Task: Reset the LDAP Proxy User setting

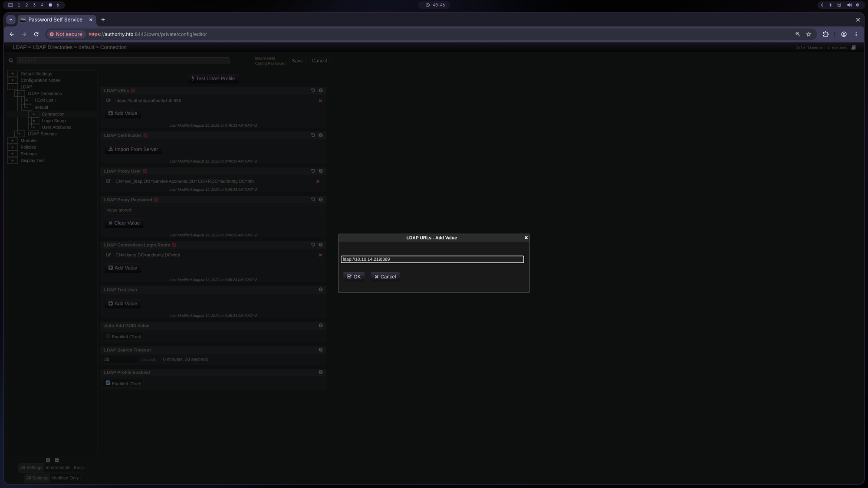Action: 313,171
